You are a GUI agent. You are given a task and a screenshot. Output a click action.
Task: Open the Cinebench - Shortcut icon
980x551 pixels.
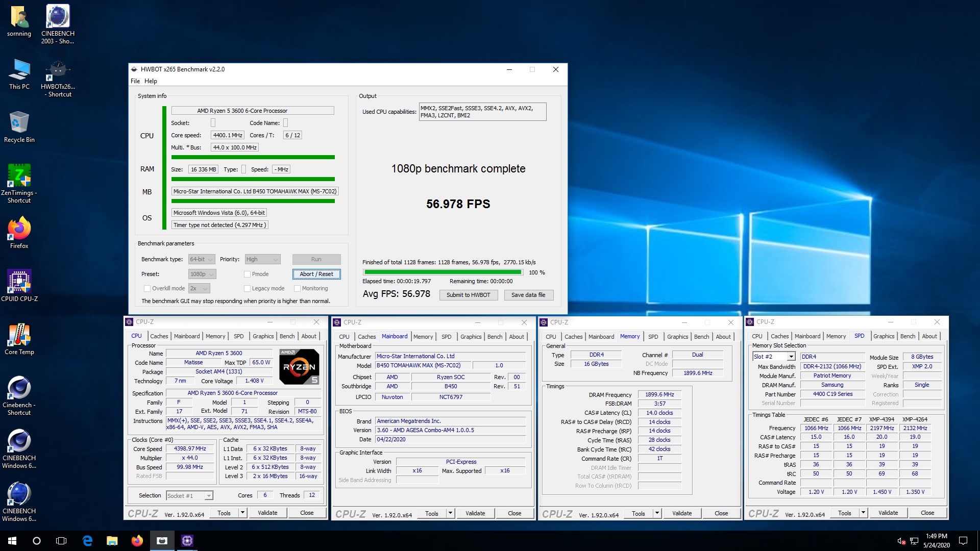click(x=19, y=396)
